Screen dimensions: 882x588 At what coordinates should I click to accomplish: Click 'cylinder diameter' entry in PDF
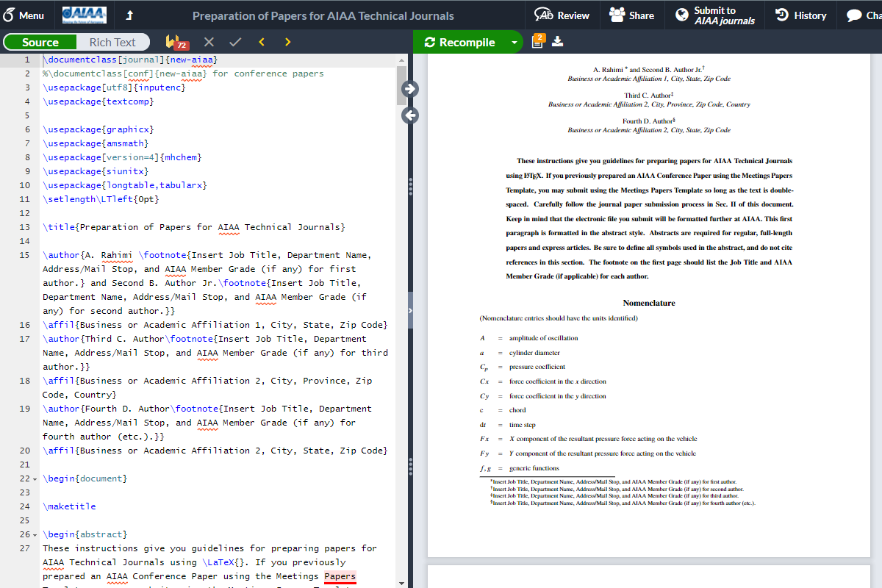click(x=534, y=353)
